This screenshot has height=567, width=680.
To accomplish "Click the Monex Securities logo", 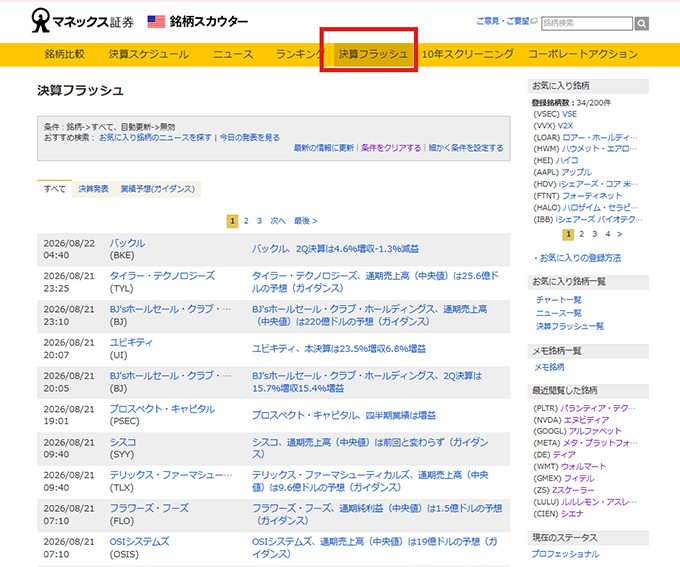I will point(82,21).
